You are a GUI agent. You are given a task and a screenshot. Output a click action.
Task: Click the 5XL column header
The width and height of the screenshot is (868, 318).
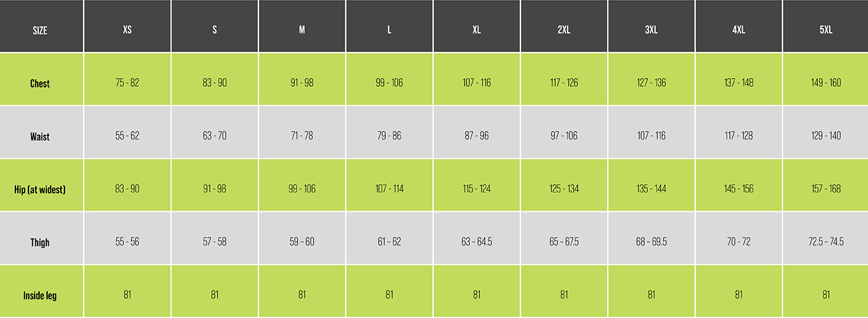[826, 30]
